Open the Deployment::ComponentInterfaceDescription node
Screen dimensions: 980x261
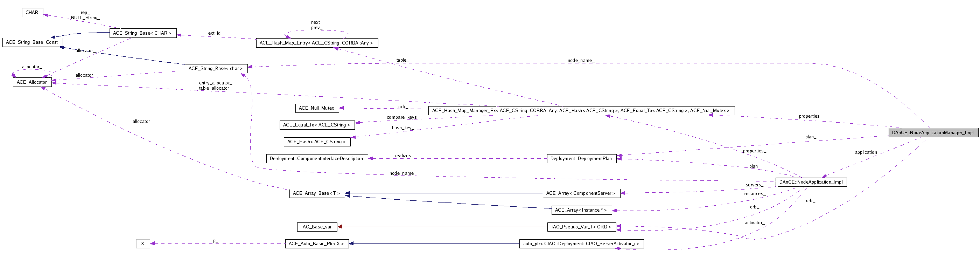click(317, 158)
